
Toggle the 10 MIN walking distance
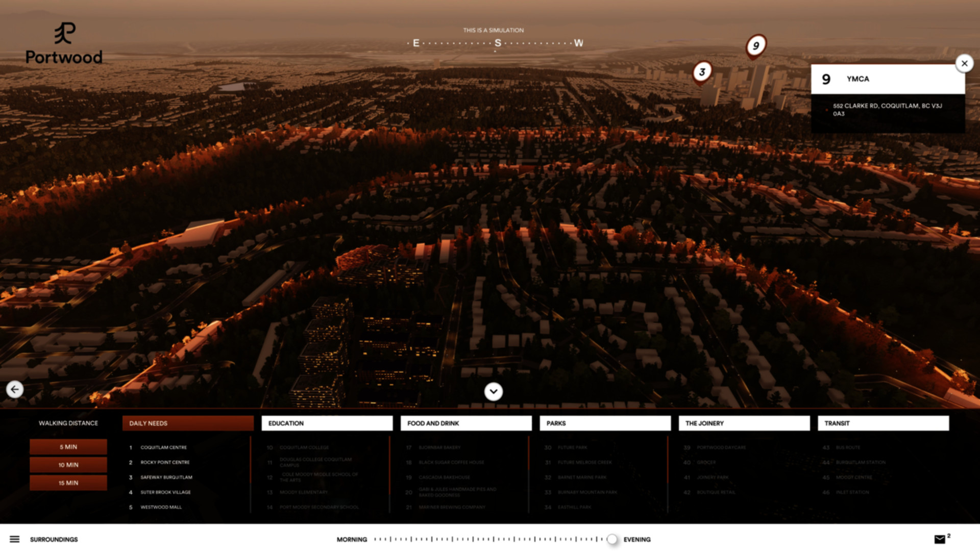68,465
